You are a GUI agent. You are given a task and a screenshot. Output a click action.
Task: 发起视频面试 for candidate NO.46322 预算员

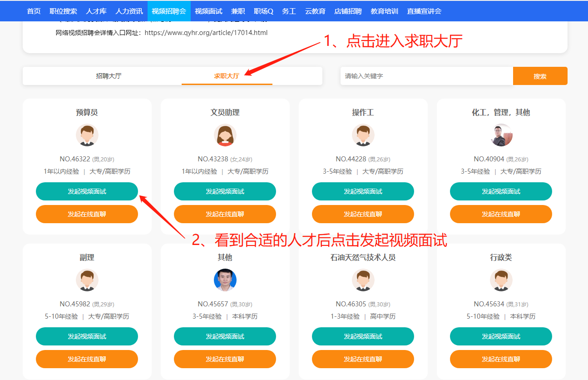(x=87, y=191)
